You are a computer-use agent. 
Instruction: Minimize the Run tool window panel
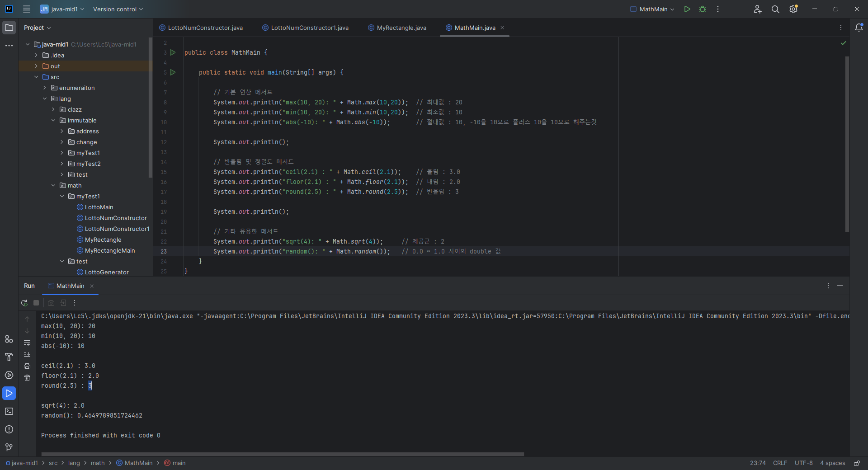coord(840,286)
